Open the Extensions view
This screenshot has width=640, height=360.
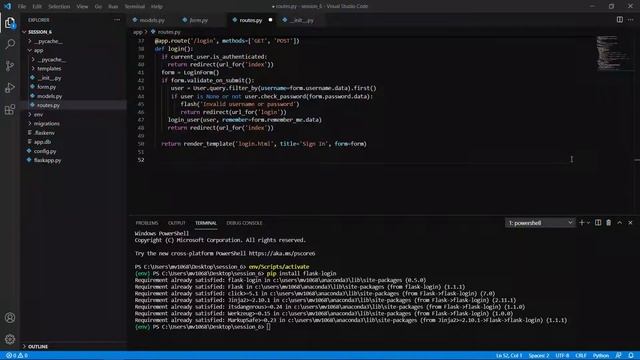10,109
